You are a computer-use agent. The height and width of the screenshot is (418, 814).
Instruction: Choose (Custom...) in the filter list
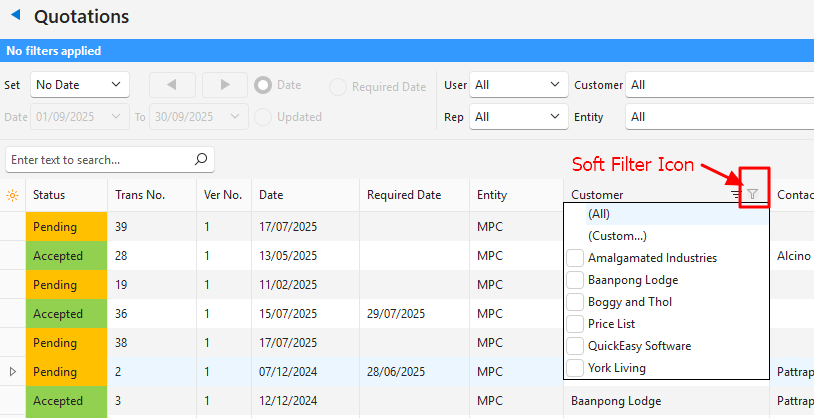[617, 236]
